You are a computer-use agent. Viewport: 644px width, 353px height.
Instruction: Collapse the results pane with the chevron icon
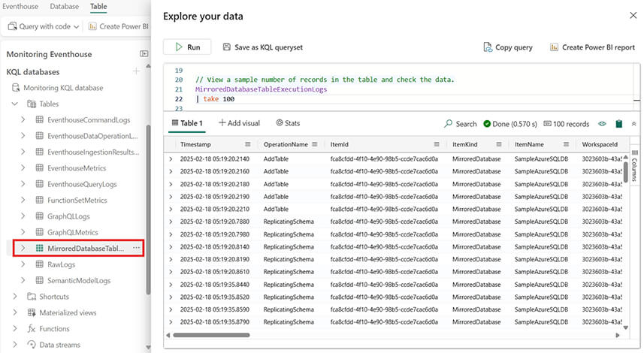(633, 123)
